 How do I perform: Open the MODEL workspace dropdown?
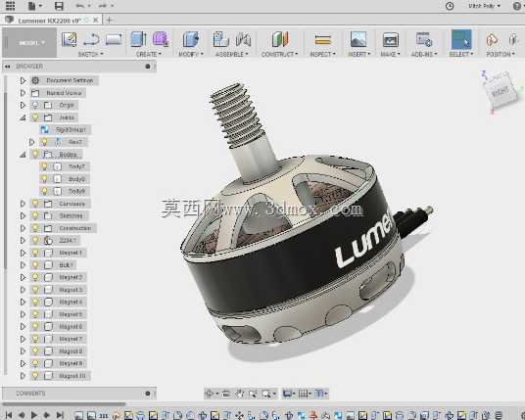(29, 42)
